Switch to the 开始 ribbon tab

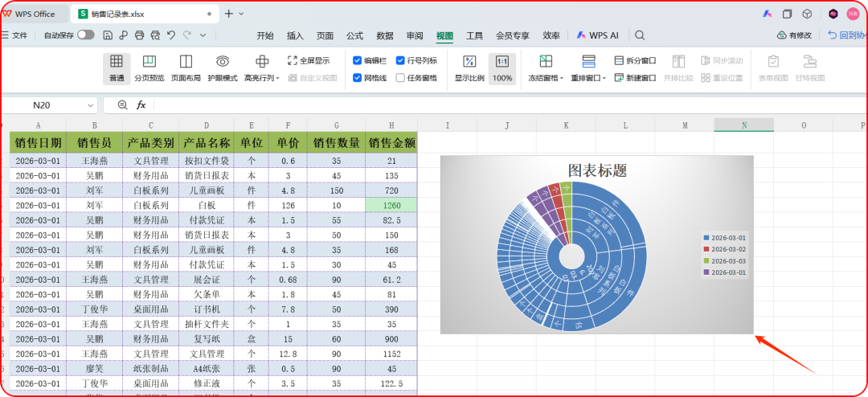pos(265,35)
